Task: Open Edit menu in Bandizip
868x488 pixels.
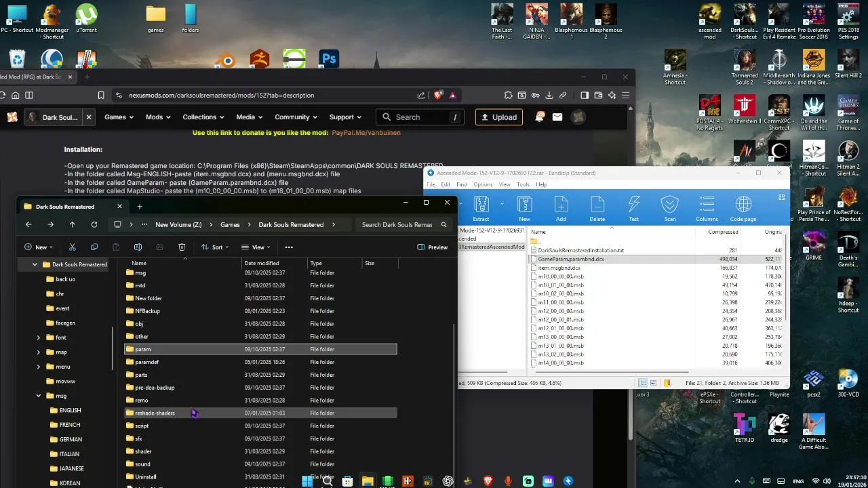Action: (446, 184)
